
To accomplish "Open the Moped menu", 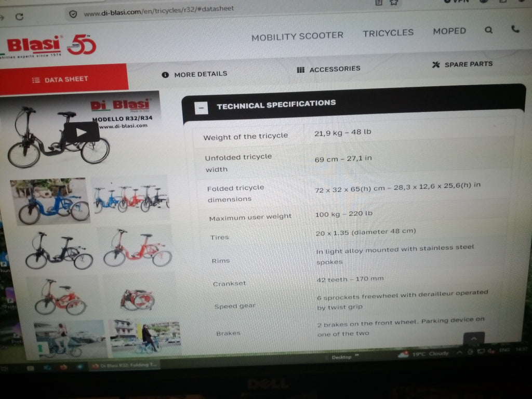I will pyautogui.click(x=449, y=31).
